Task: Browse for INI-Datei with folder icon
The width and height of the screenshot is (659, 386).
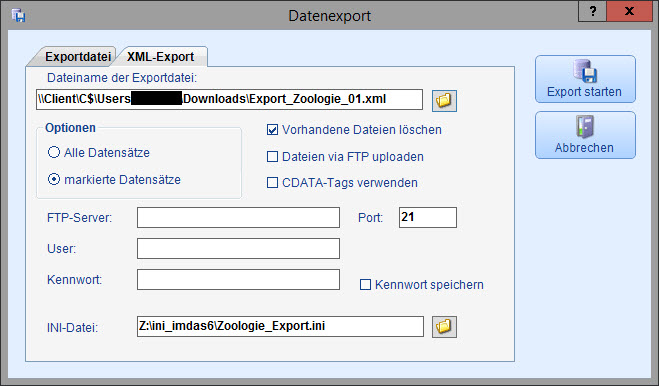Action: [x=444, y=327]
